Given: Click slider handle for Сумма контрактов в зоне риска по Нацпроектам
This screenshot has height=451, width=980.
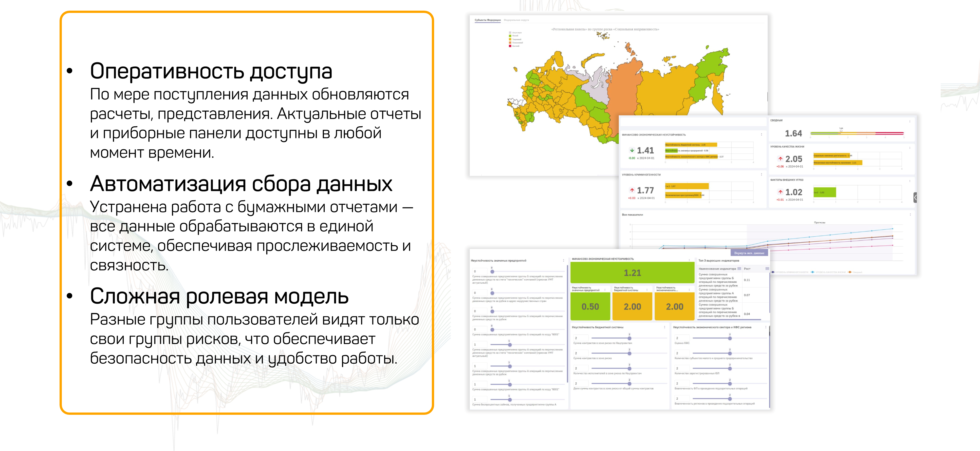Looking at the screenshot, I should [x=629, y=338].
